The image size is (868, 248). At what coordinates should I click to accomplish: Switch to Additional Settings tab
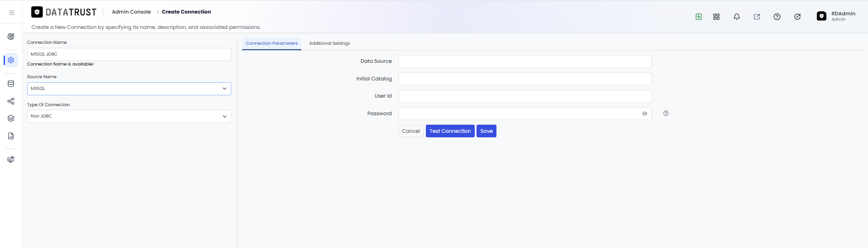(x=329, y=43)
